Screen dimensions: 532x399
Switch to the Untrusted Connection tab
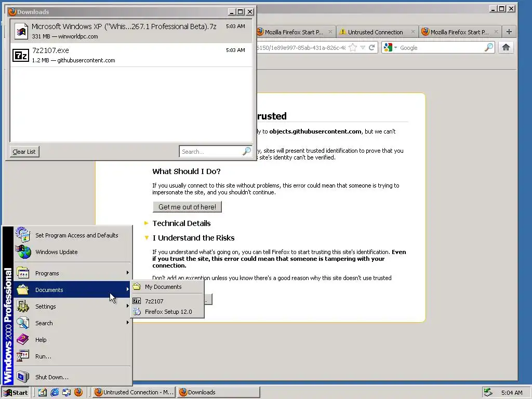pyautogui.click(x=375, y=32)
